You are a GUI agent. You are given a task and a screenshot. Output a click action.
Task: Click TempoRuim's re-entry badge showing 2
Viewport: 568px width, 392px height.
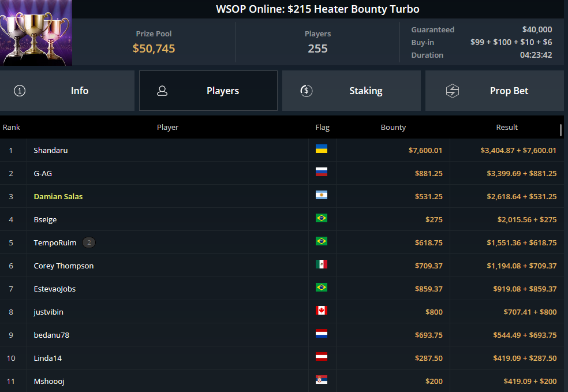[x=89, y=242]
